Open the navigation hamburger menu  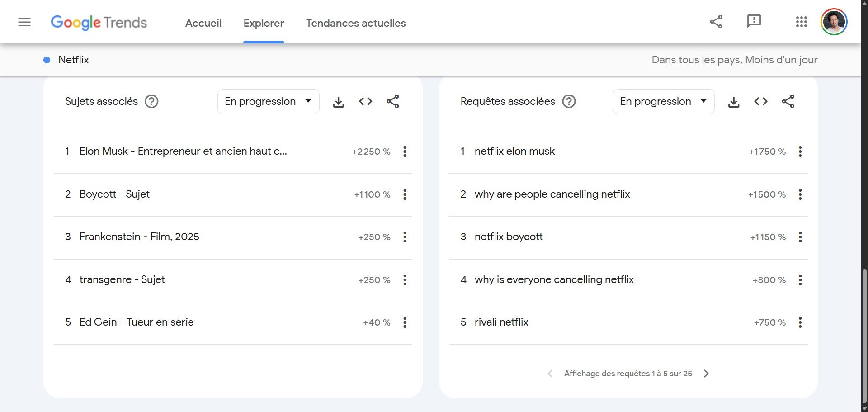[24, 22]
